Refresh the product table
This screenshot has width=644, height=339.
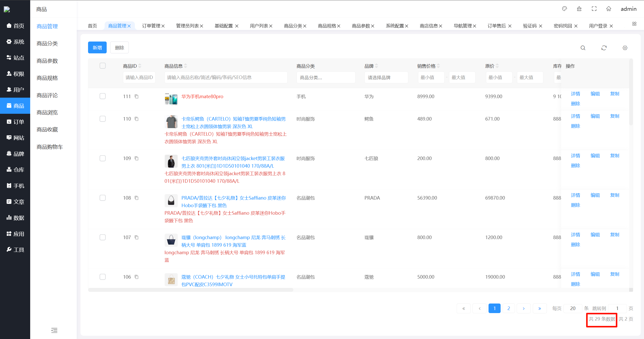click(604, 48)
